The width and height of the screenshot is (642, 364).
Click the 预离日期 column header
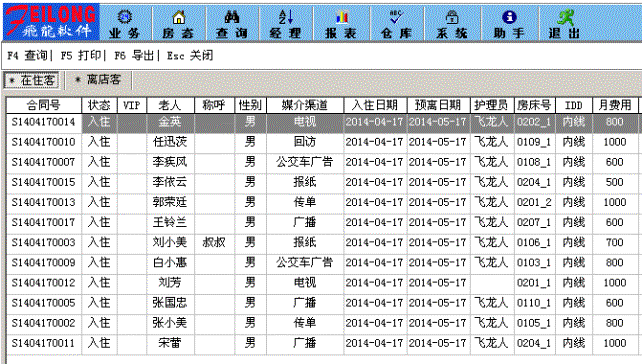point(438,105)
